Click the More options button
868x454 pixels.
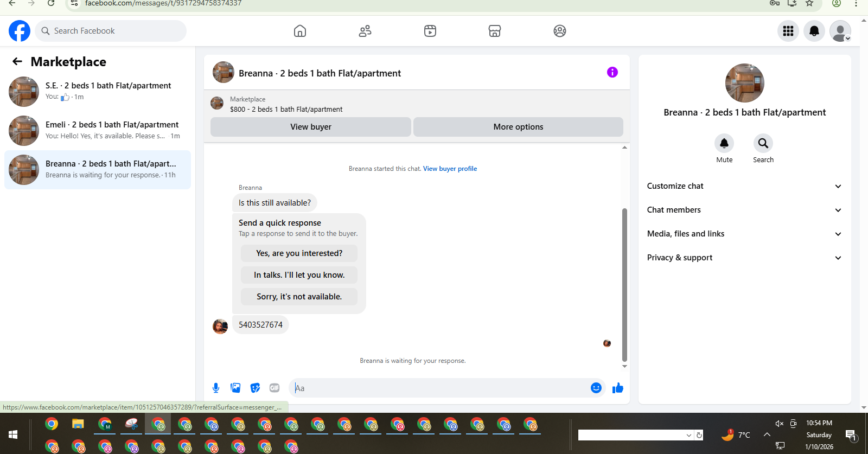point(518,127)
